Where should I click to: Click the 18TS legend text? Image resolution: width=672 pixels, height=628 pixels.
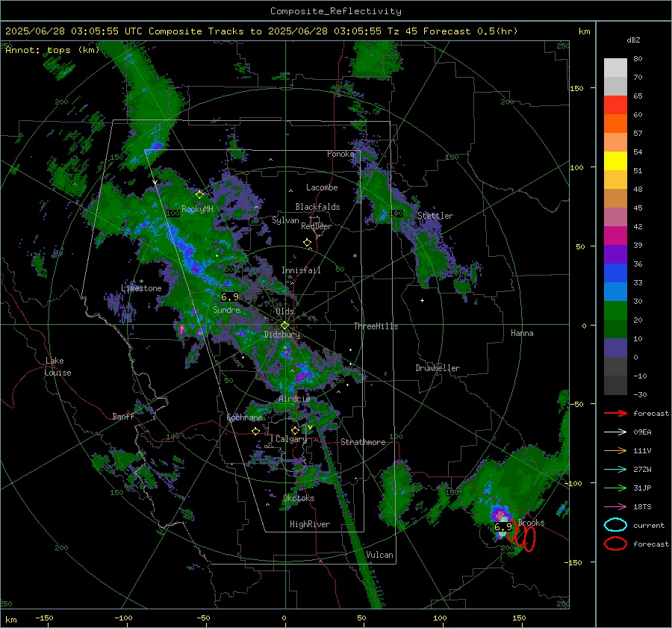[642, 507]
